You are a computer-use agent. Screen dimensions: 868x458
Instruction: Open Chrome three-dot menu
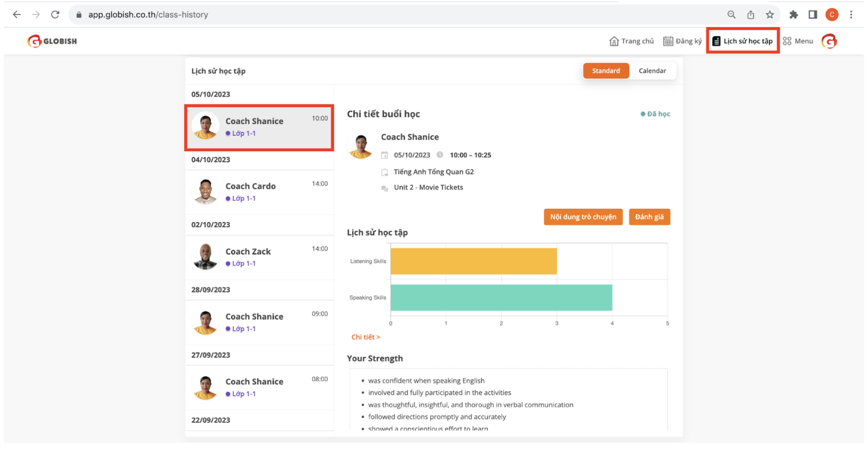point(851,15)
